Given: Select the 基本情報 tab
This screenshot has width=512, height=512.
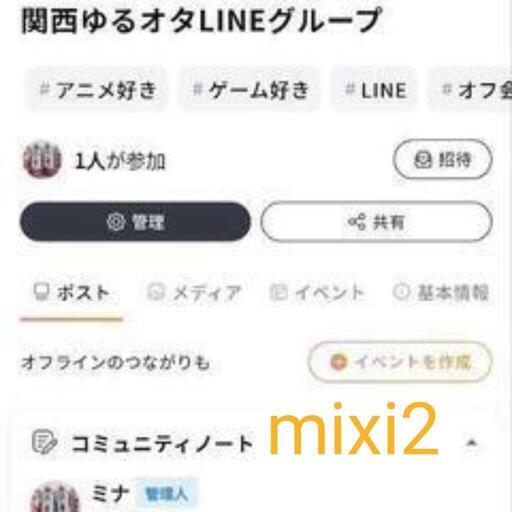Looking at the screenshot, I should [x=441, y=293].
